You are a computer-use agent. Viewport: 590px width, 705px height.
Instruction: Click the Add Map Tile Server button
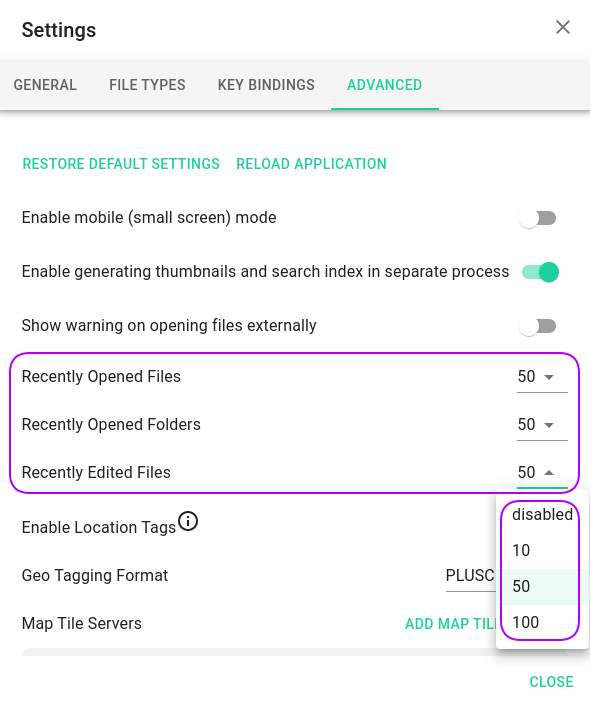coord(450,624)
